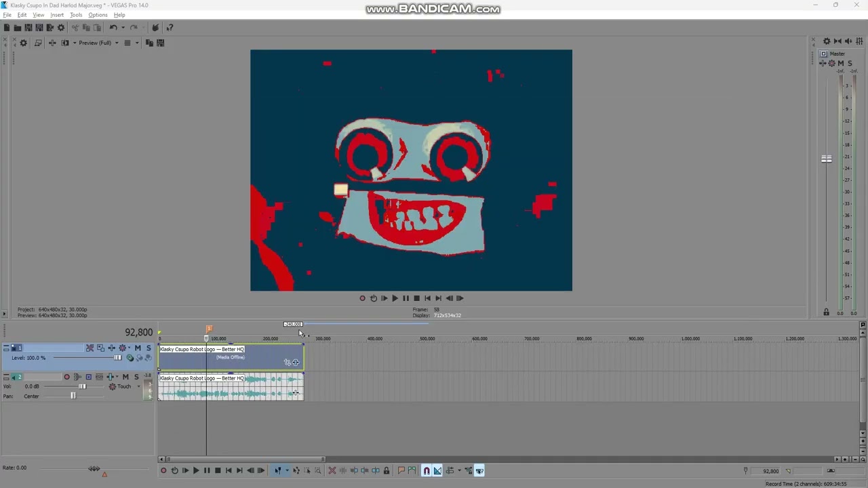The height and width of the screenshot is (488, 868).
Task: Mute audio track 2
Action: point(125,377)
